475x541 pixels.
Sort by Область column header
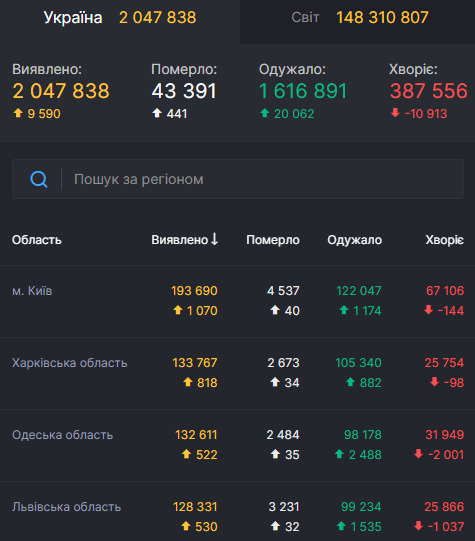coord(37,240)
